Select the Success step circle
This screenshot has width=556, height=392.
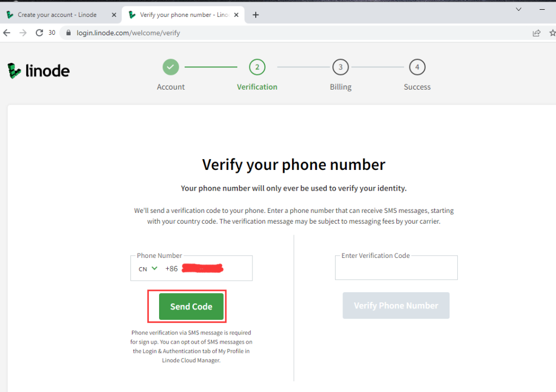[417, 67]
